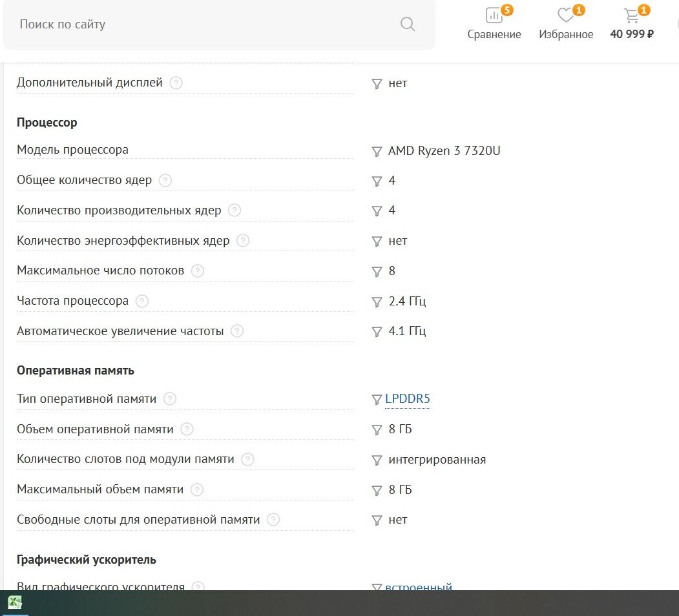Show help for Количество слотов под модули памяти

tap(247, 459)
